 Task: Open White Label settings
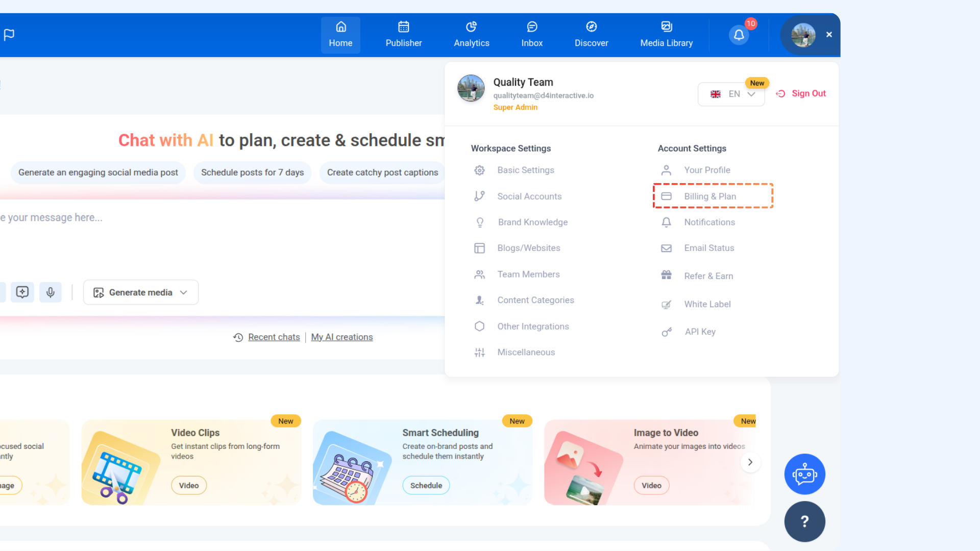coord(707,305)
